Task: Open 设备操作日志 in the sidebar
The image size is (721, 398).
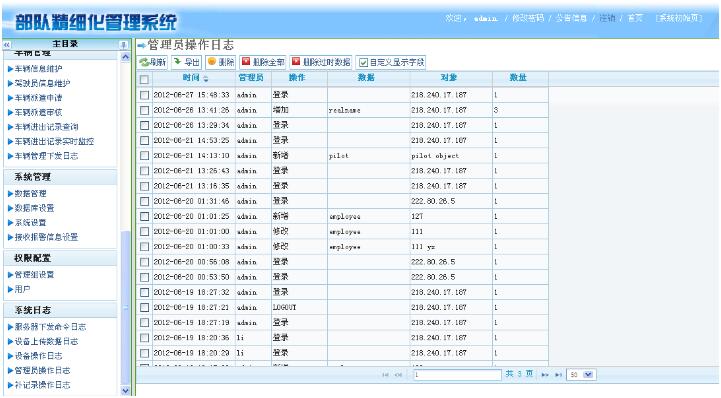Action: (x=39, y=356)
